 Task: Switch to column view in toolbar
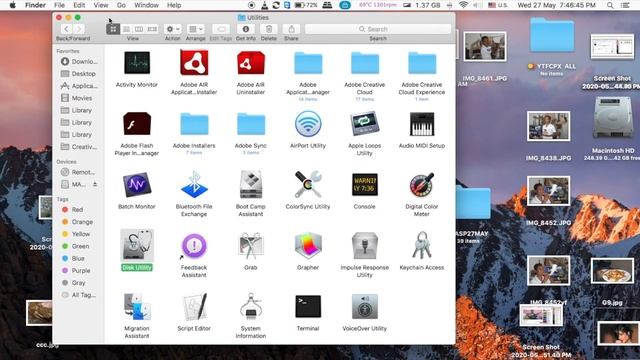[x=139, y=29]
